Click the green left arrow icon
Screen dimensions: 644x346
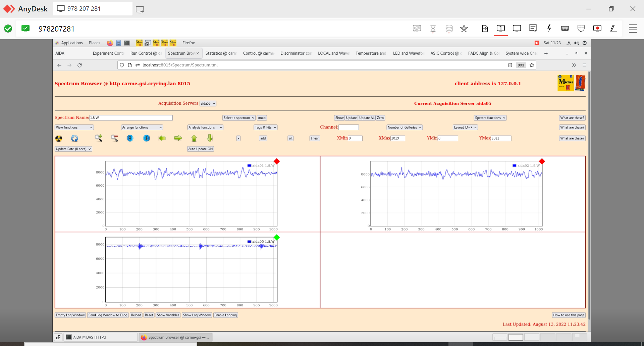(x=162, y=138)
